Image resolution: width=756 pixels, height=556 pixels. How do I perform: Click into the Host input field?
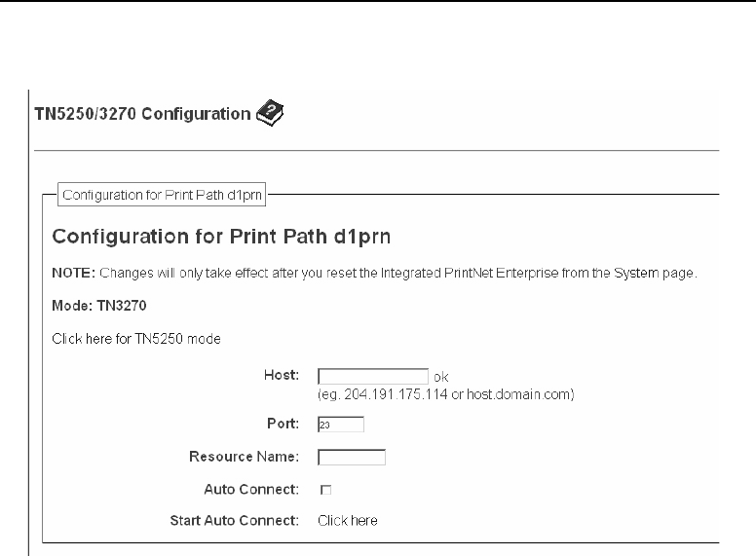point(373,376)
